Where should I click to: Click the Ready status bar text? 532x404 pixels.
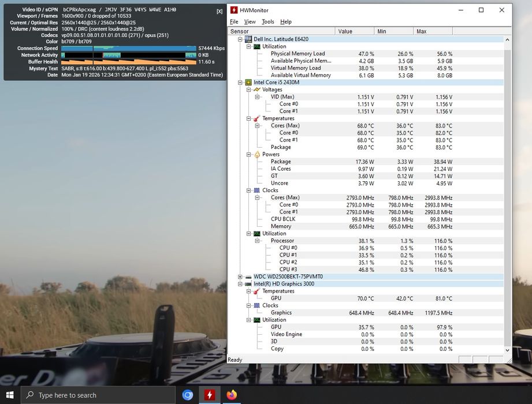point(235,360)
